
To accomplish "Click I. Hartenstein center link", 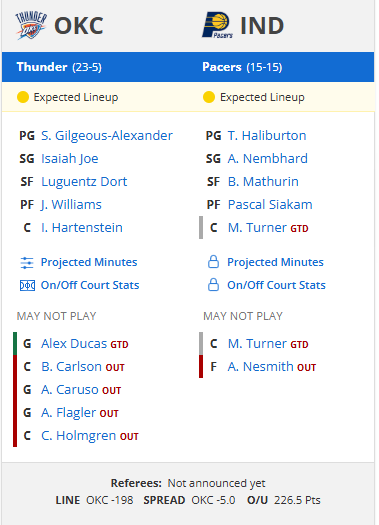I will [x=82, y=228].
